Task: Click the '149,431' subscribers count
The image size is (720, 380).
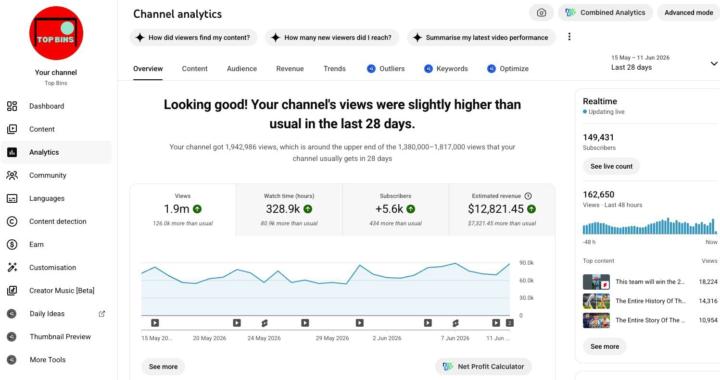Action: [x=598, y=137]
